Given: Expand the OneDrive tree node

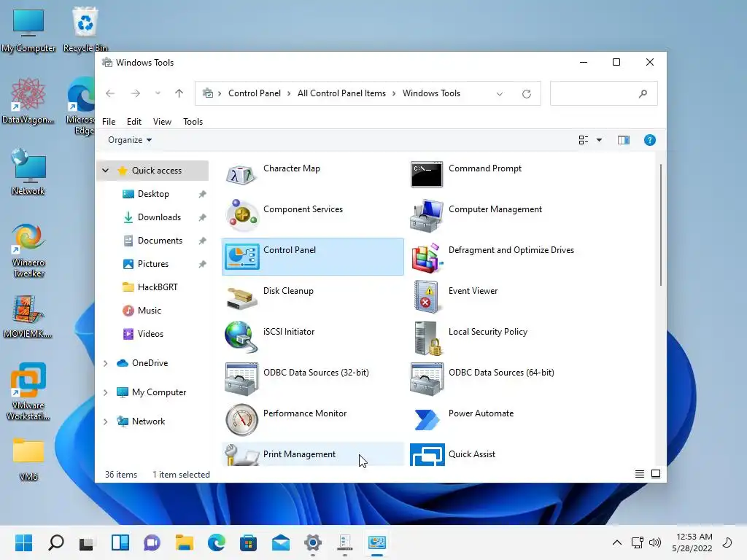Looking at the screenshot, I should [x=106, y=363].
